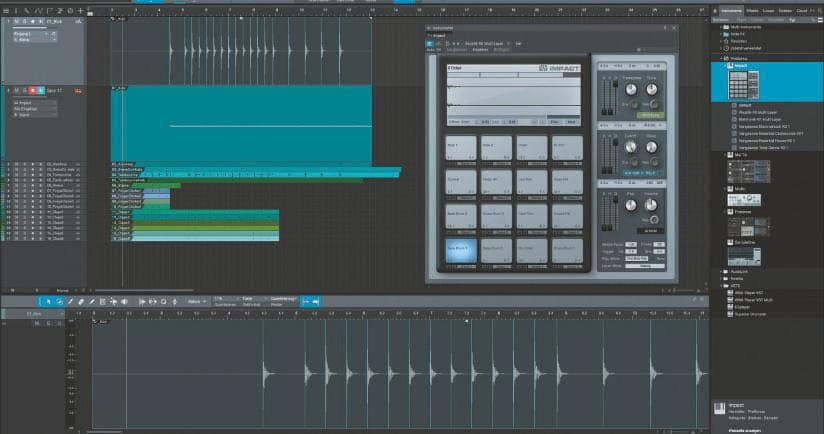Switch to the Instrumente browser tab
Image resolution: width=824 pixels, height=434 pixels.
point(732,11)
